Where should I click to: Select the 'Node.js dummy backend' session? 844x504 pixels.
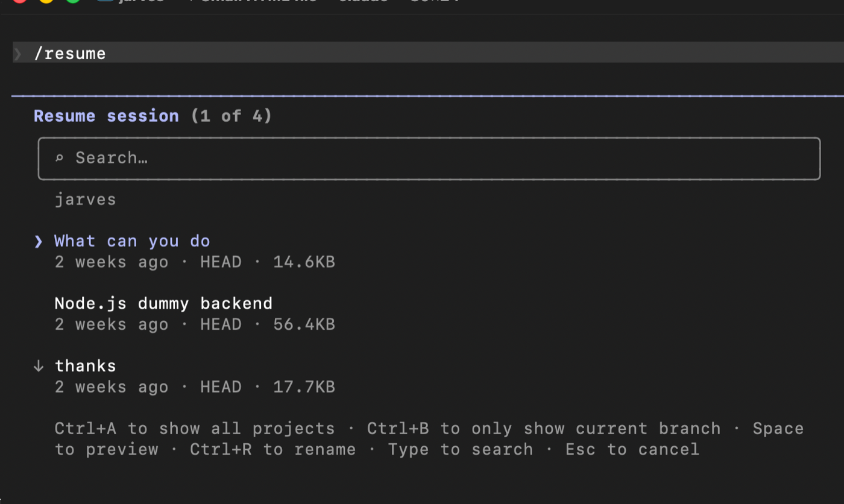point(163,303)
